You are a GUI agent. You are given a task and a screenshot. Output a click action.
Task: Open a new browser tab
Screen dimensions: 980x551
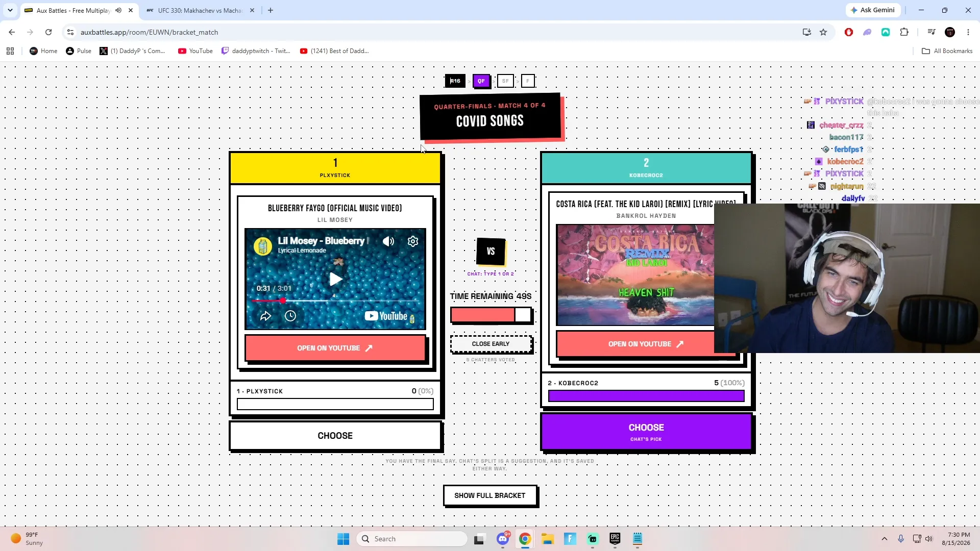click(271, 10)
